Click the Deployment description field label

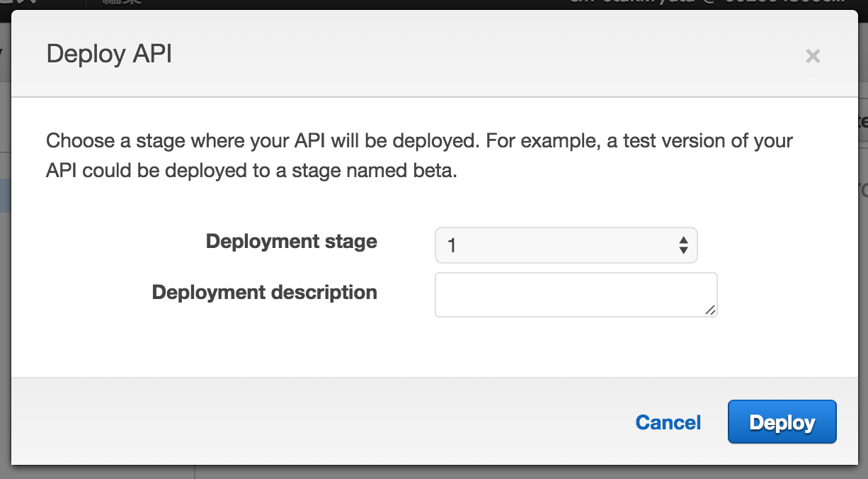tap(264, 292)
